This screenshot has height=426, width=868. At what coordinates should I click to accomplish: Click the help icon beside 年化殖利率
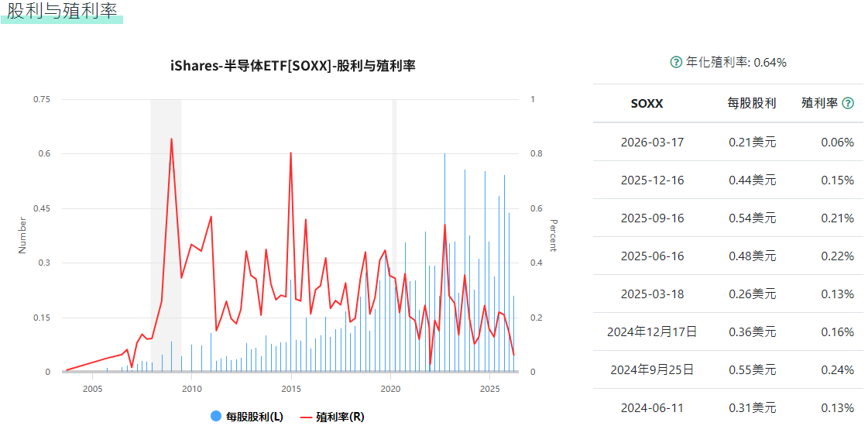[x=676, y=63]
